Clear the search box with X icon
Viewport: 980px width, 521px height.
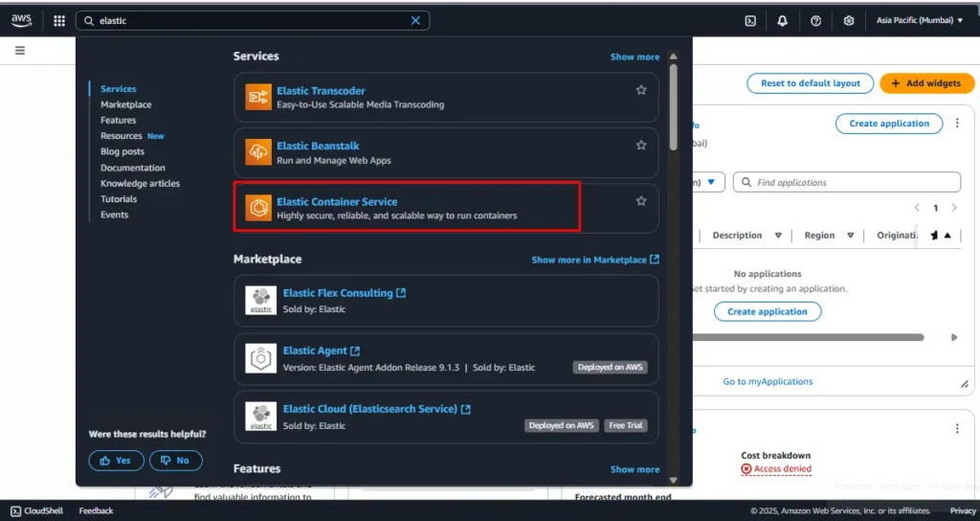[415, 21]
